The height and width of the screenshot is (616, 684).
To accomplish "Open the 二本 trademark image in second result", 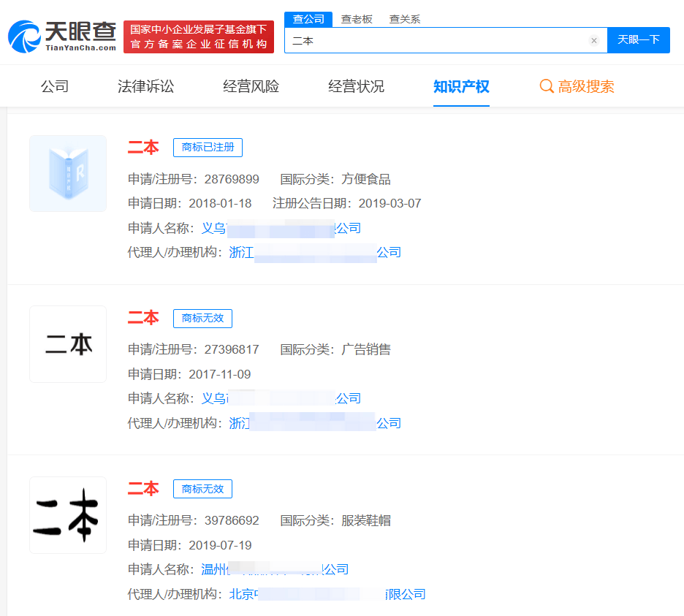I will tap(68, 344).
